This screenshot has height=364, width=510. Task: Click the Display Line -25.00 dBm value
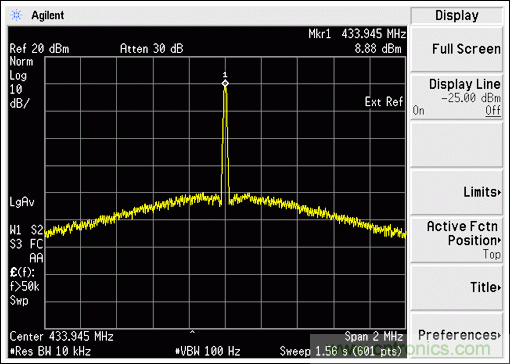[471, 98]
